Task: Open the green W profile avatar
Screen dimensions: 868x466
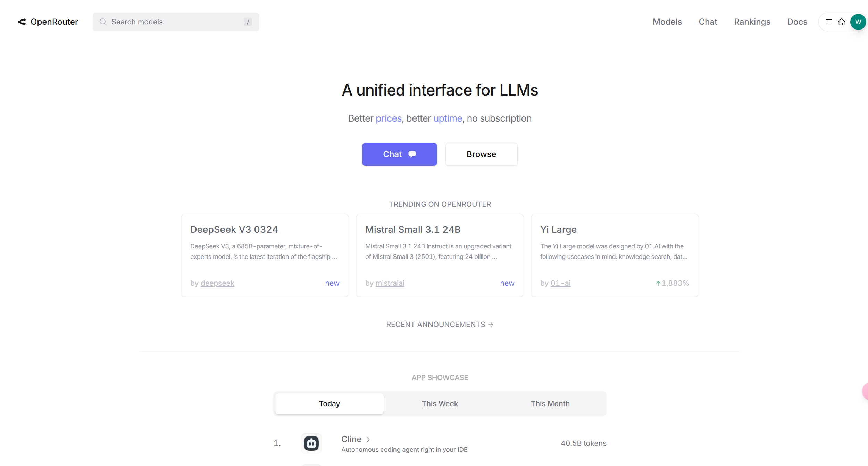Action: [x=858, y=22]
